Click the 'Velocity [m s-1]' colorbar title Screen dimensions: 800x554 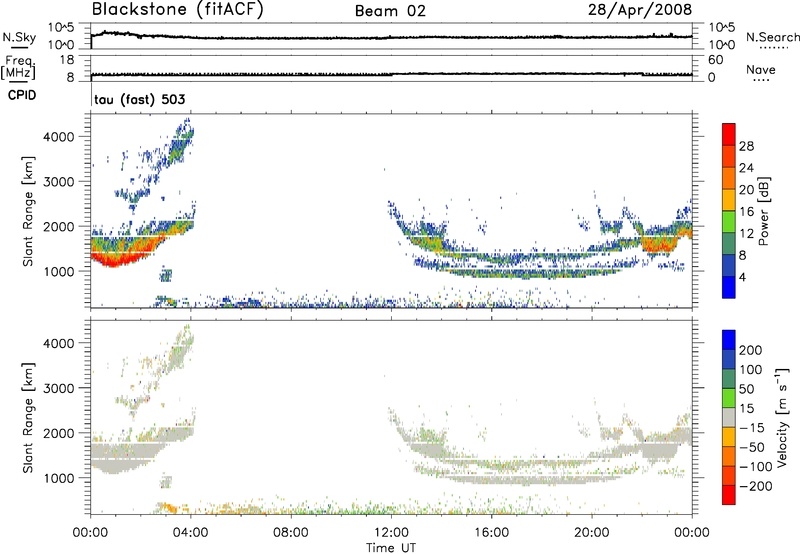coord(782,417)
